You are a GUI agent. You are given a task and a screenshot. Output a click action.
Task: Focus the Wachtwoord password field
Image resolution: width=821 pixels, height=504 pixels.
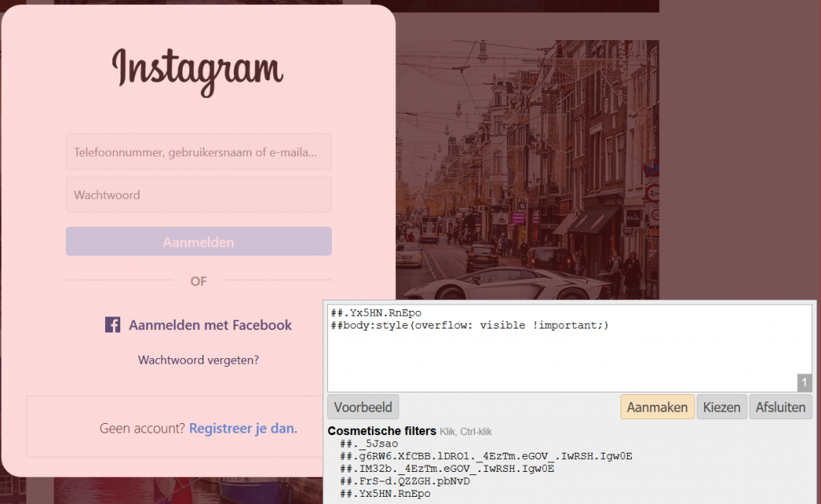[199, 195]
